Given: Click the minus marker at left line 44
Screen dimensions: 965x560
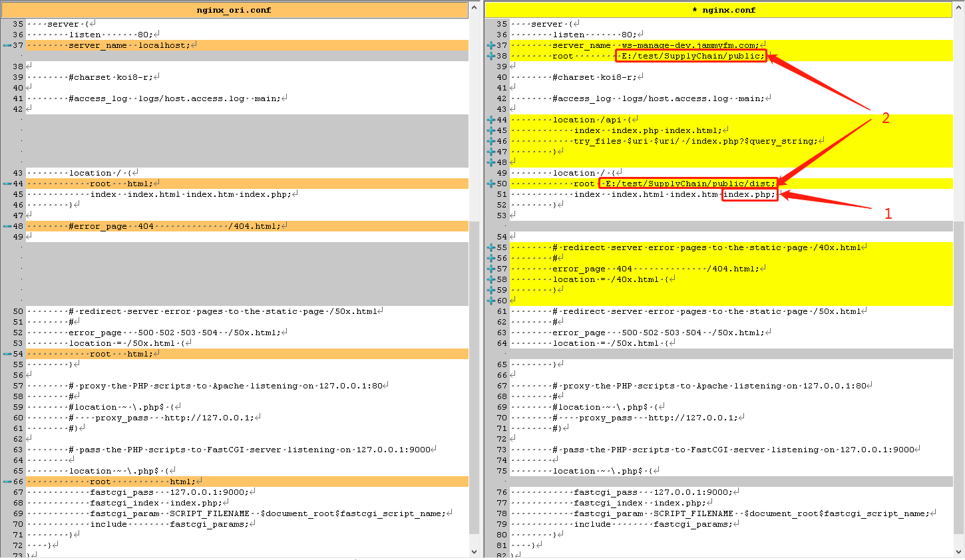Looking at the screenshot, I should (7, 184).
